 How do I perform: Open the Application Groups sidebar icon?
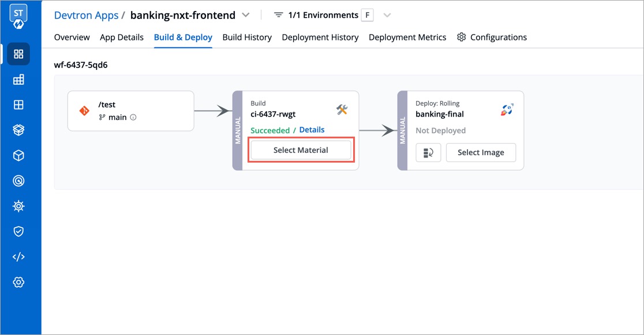18,80
